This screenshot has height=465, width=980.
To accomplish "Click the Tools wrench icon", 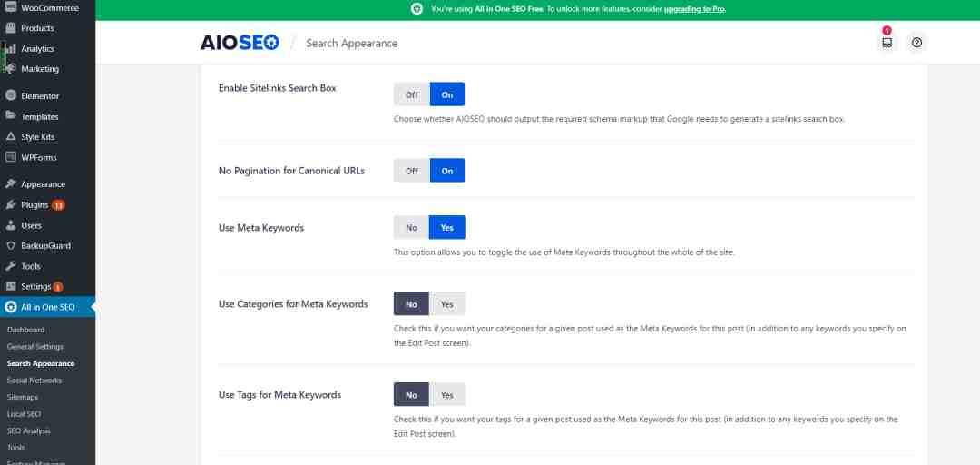I will tap(11, 267).
